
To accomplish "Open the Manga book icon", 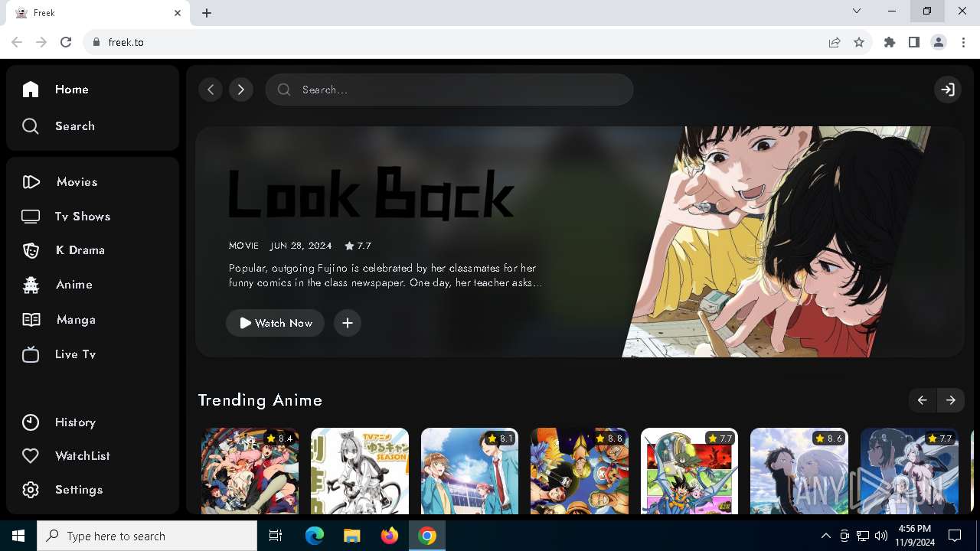I will 31,320.
